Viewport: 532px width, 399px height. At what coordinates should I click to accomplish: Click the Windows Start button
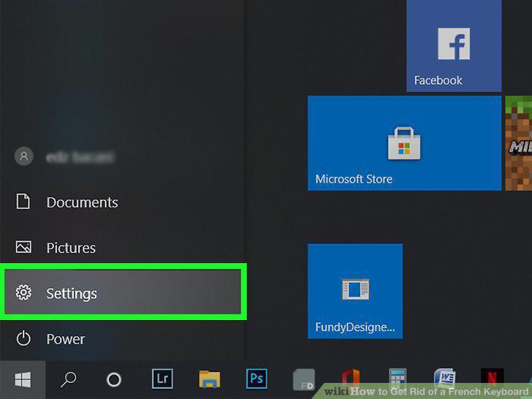coord(23,379)
